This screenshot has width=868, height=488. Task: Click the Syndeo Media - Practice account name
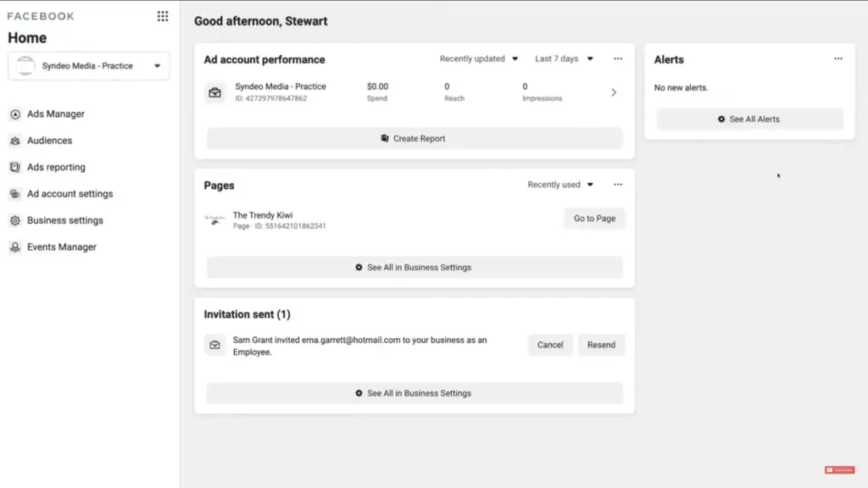coord(280,86)
